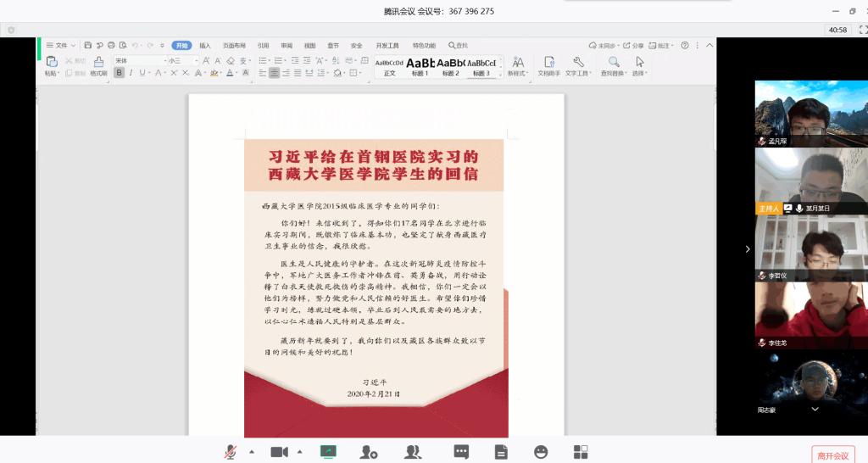868x463 pixels.
Task: Open the 页面布局 ribbon tab
Action: [x=234, y=46]
